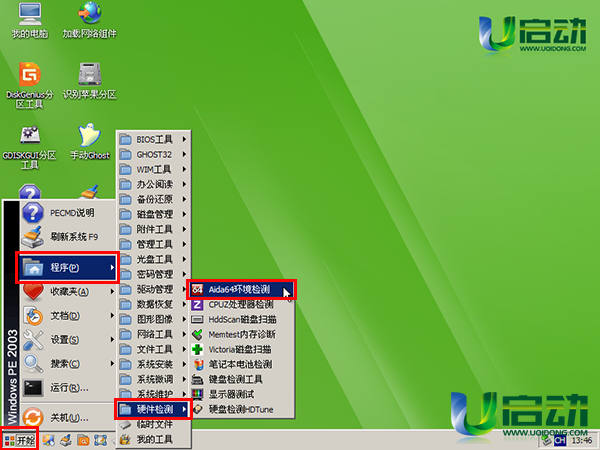Viewport: 600px width, 450px height.
Task: Open the 我的工具 entry
Action: (x=153, y=439)
